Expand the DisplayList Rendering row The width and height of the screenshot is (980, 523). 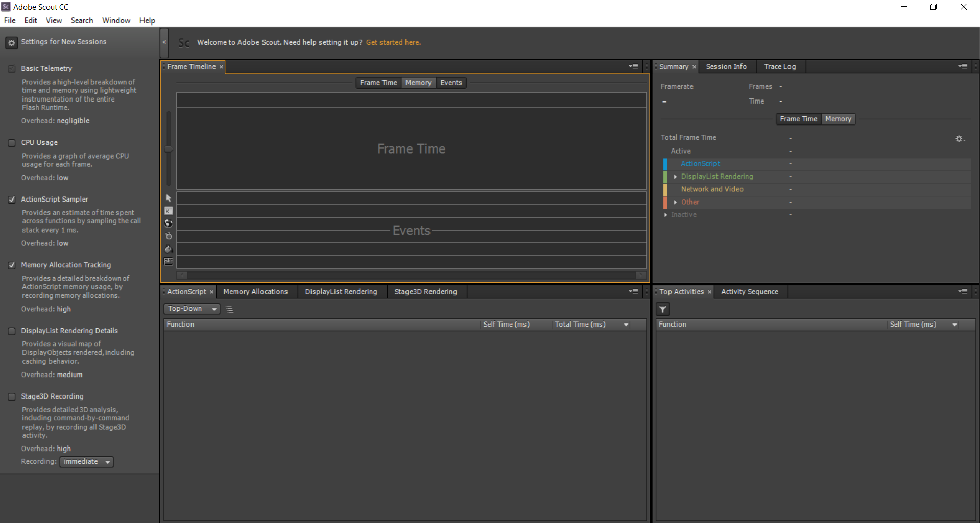tap(675, 177)
